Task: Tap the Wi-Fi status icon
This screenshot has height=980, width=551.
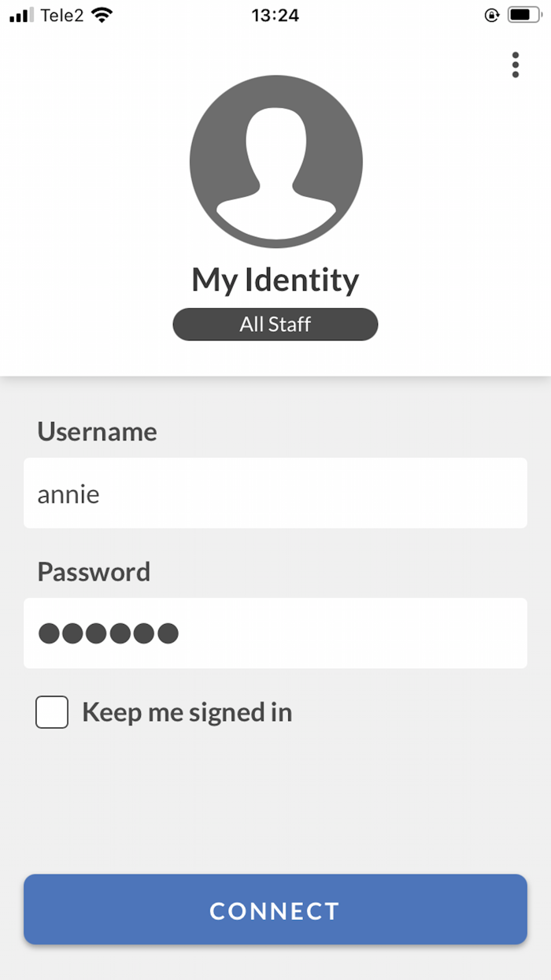Action: coord(102,15)
